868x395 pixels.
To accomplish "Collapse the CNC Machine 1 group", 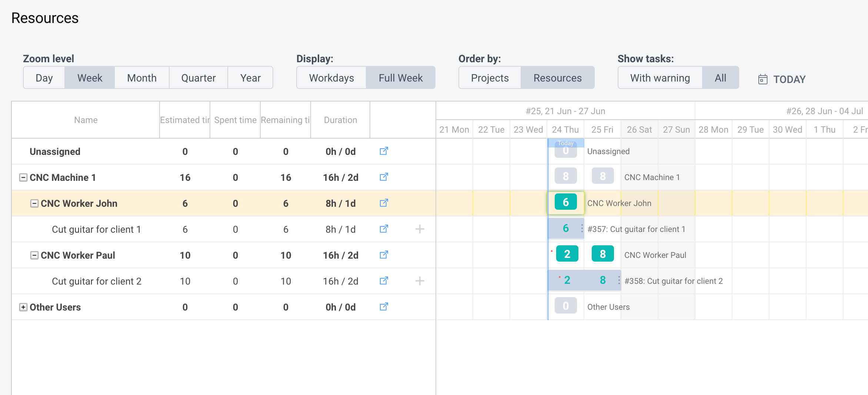I will (x=23, y=177).
